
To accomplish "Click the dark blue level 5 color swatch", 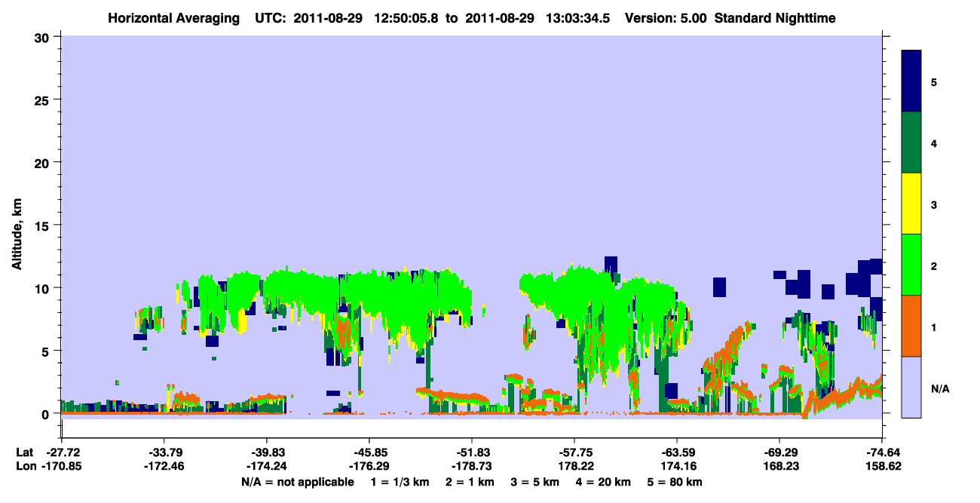I will [911, 81].
